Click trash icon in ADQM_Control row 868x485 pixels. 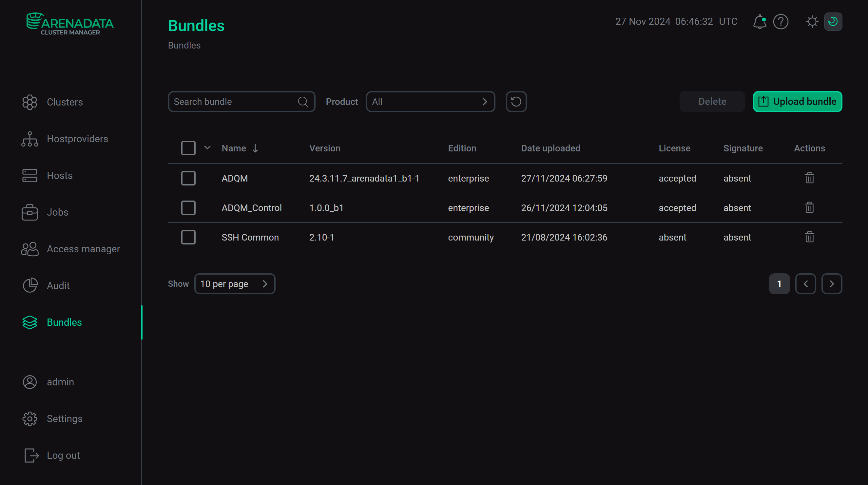[809, 208]
